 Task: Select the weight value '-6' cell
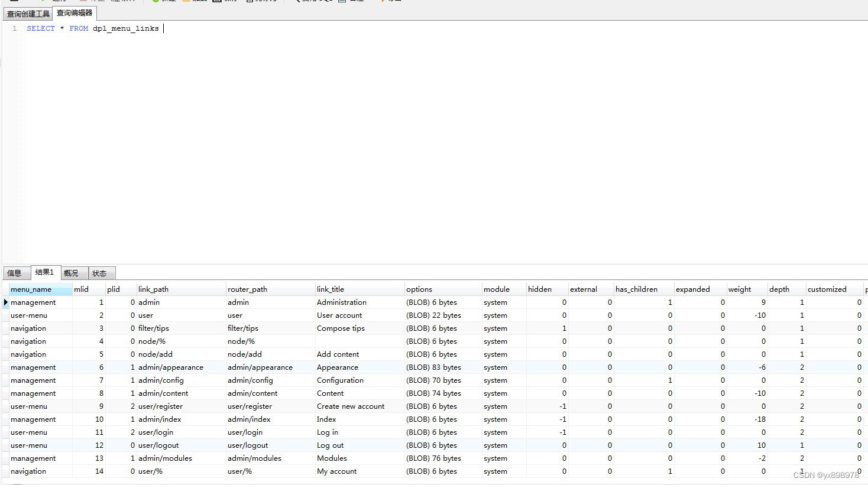[747, 367]
